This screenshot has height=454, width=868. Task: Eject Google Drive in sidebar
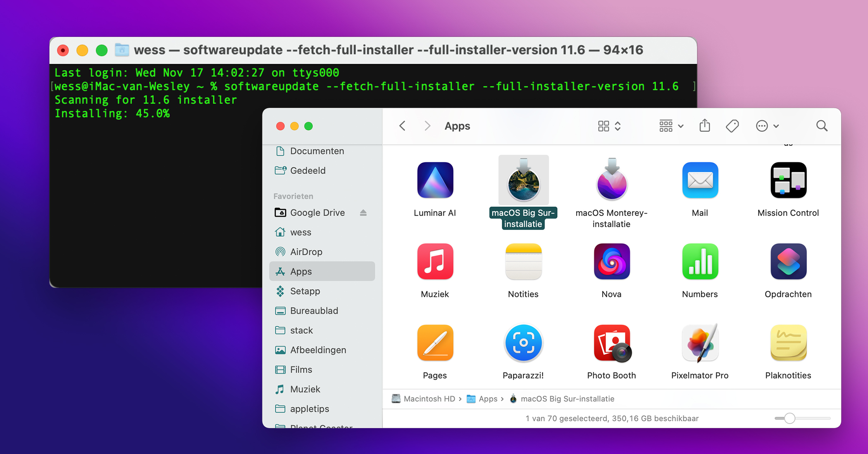pos(363,213)
